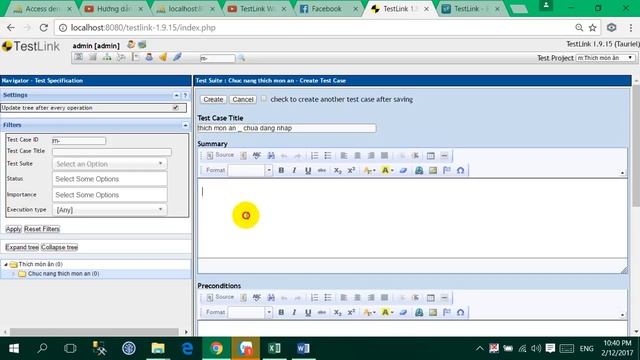
Task: Open My Settings icon next to admin
Action: [x=131, y=44]
